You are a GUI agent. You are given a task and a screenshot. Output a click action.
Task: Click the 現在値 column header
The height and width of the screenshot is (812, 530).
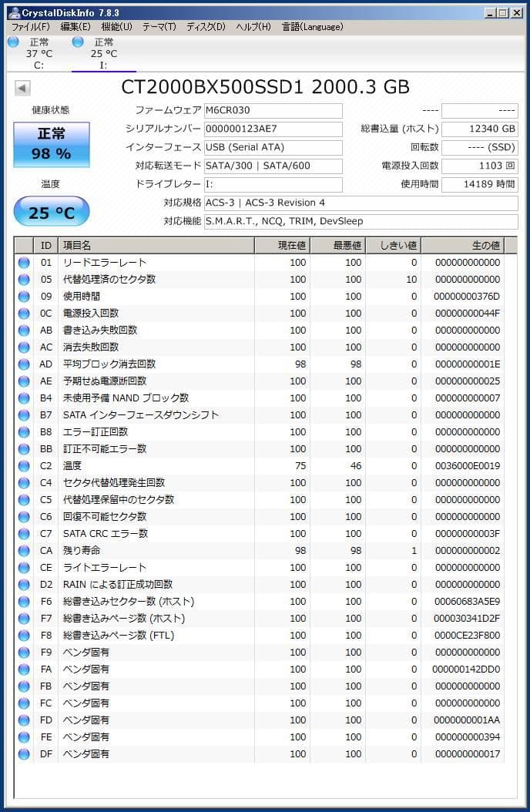pos(282,246)
